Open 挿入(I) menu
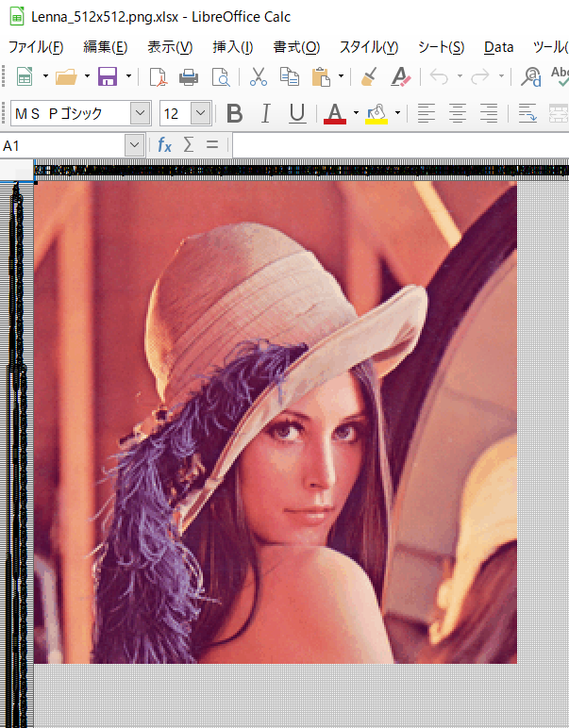Viewport: 569px width, 728px height. 233,47
